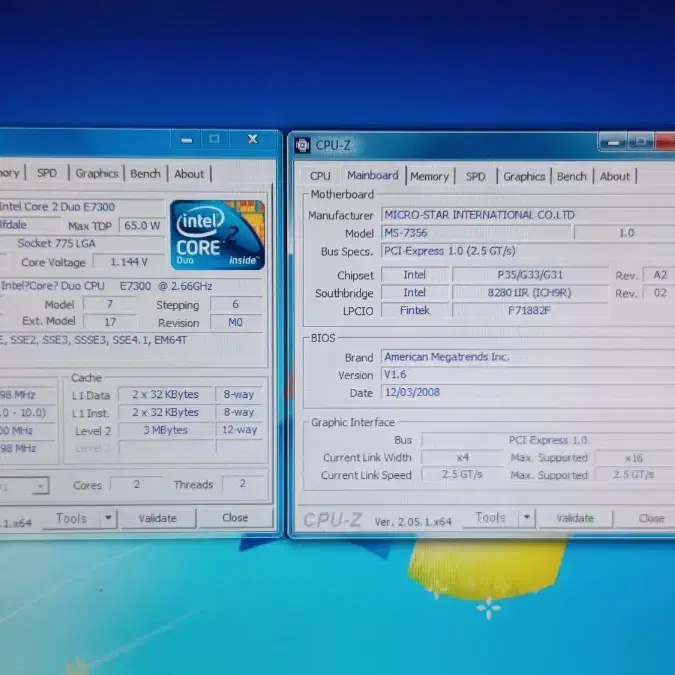Viewport: 675px width, 675px height.
Task: Click the Model field MS-7356
Action: (476, 233)
